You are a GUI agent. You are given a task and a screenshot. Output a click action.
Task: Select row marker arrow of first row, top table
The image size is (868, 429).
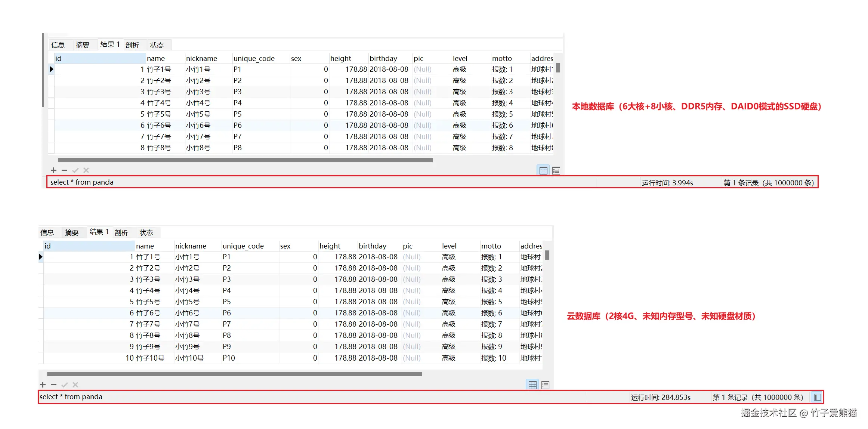[x=52, y=69]
